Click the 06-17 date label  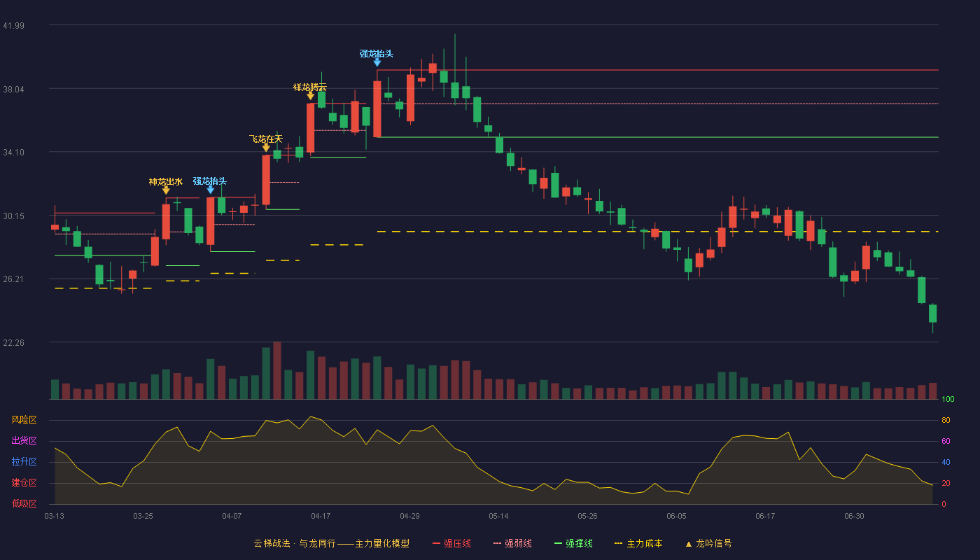(x=765, y=516)
